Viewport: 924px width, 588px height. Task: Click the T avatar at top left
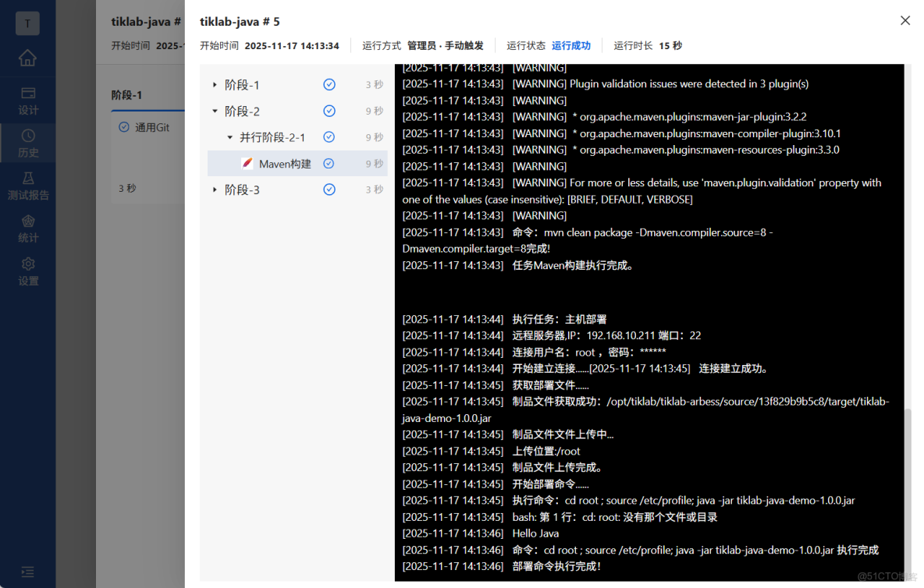27,23
